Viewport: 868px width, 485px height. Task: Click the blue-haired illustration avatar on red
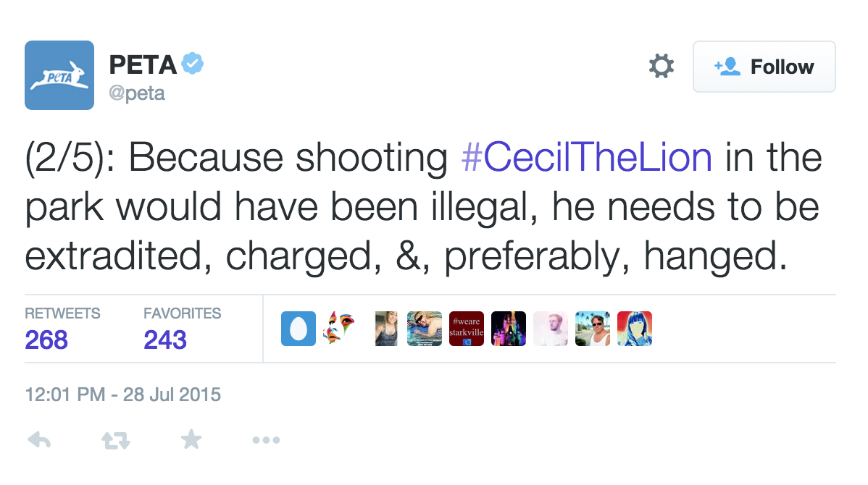(635, 329)
